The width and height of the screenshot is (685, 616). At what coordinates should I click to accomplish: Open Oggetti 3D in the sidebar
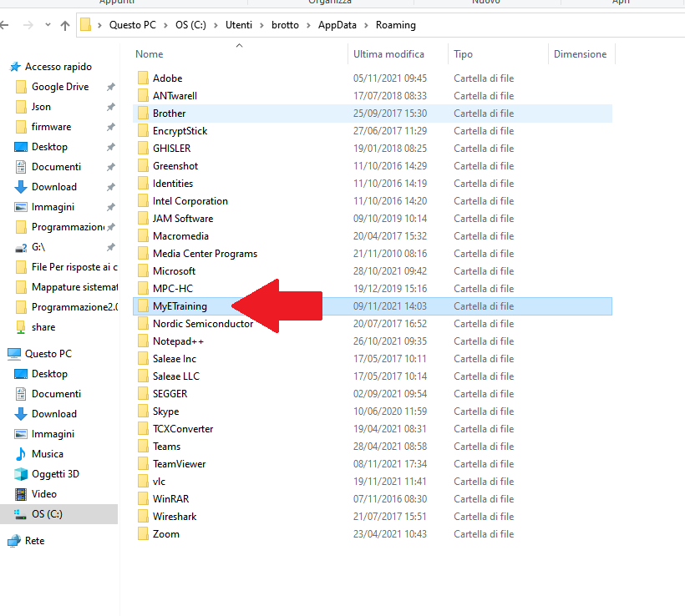55,474
